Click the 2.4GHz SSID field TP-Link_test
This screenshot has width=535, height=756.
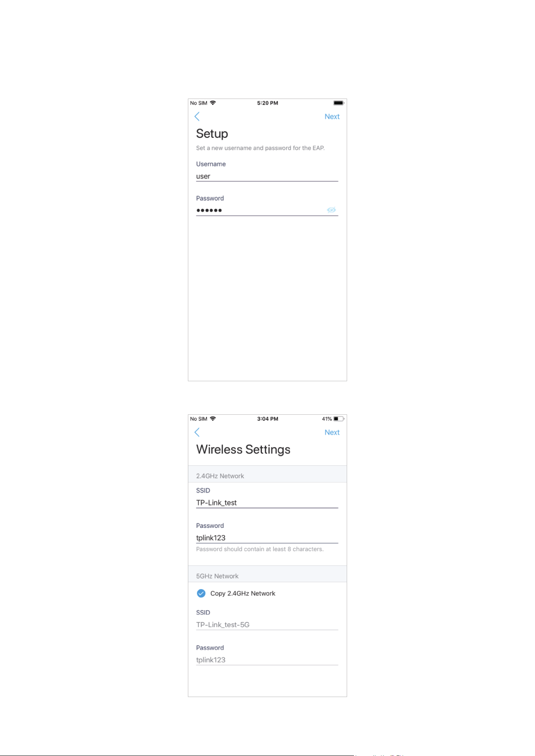(x=267, y=503)
